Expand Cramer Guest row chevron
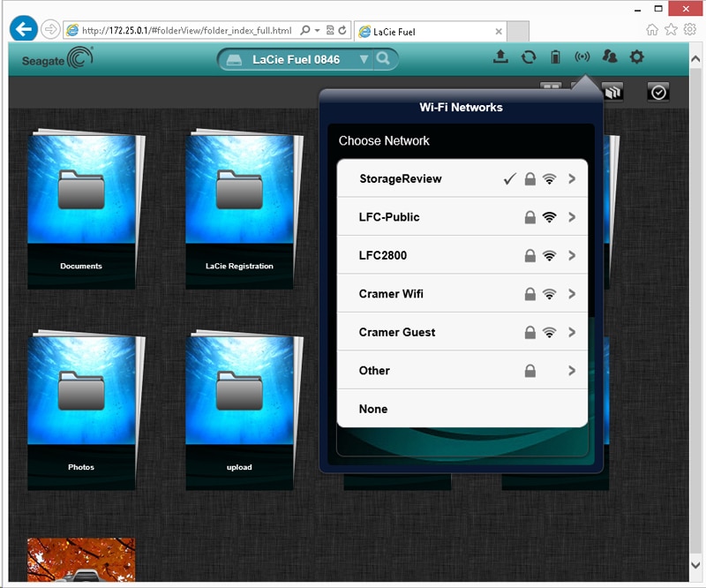The image size is (706, 588). click(x=572, y=332)
